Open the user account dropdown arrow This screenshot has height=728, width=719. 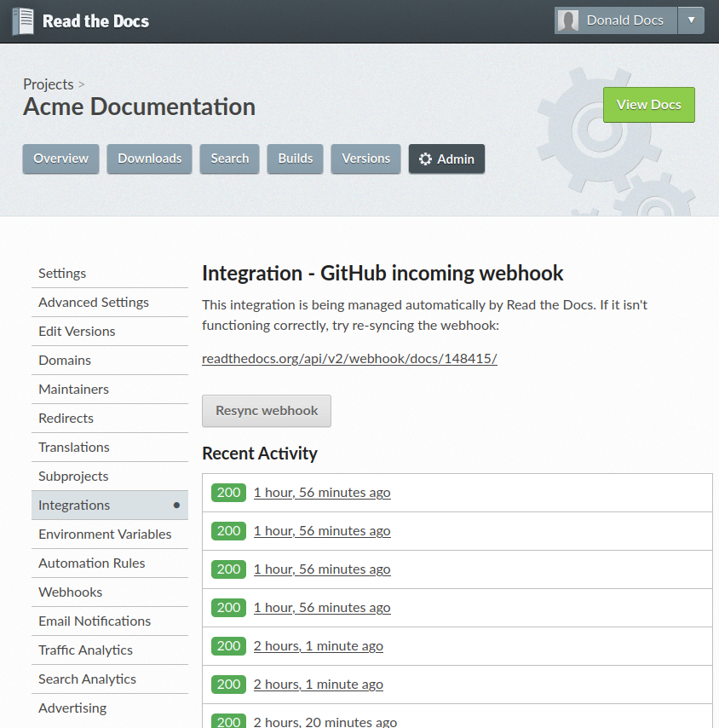pyautogui.click(x=691, y=20)
